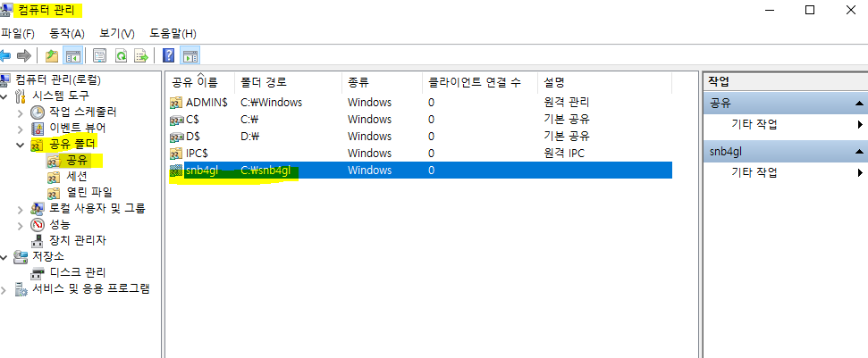Image resolution: width=868 pixels, height=358 pixels.
Task: Go back with the toolbar Back arrow
Action: click(5, 56)
